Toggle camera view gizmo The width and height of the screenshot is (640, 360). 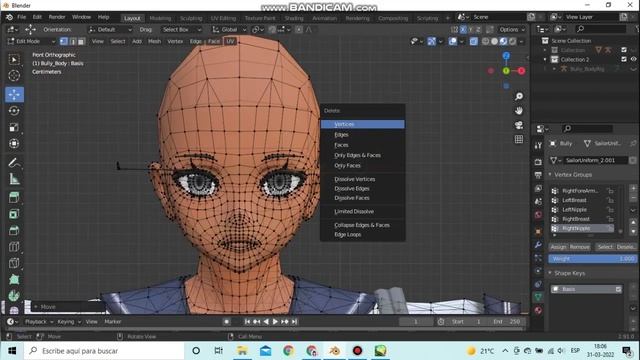[519, 125]
